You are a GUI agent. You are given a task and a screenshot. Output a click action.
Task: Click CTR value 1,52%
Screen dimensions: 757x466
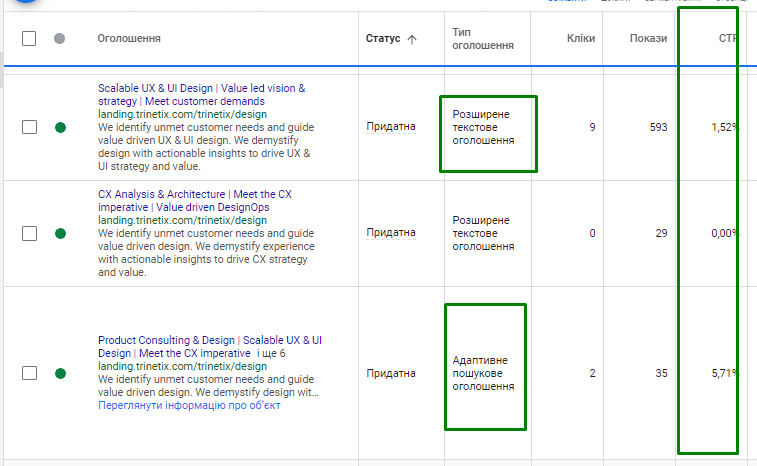[725, 127]
